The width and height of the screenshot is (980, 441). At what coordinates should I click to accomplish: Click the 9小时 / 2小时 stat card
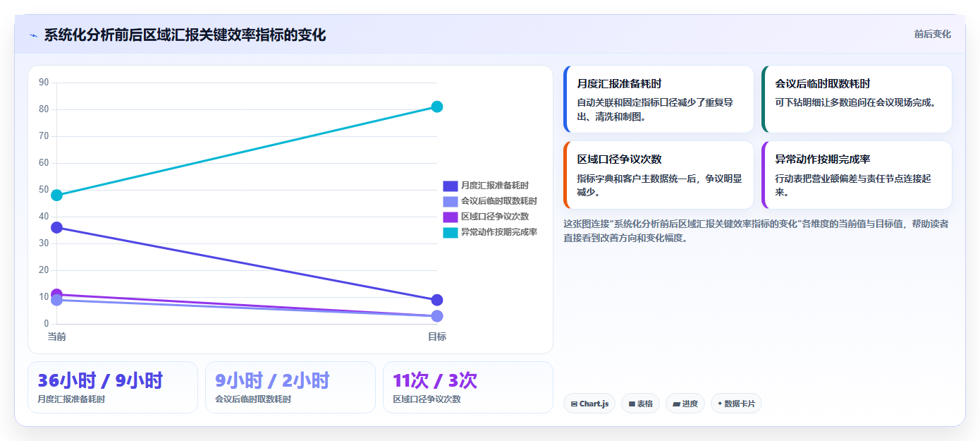pos(290,387)
